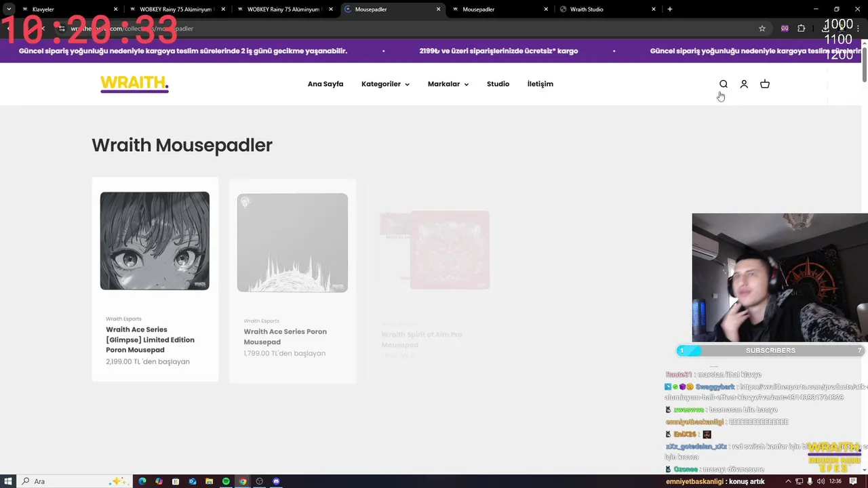The width and height of the screenshot is (868, 488).
Task: Open the account login icon
Action: pos(744,84)
